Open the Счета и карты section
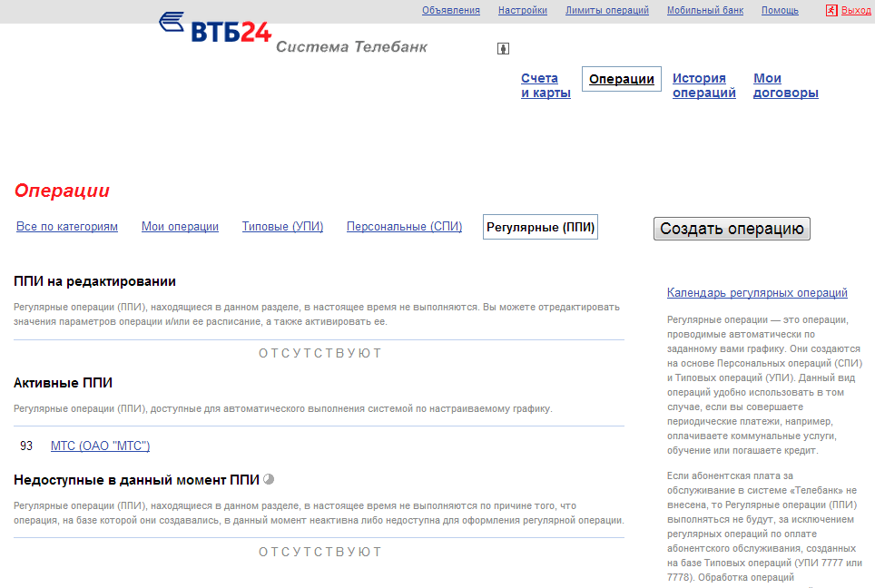The width and height of the screenshot is (875, 588). click(546, 85)
